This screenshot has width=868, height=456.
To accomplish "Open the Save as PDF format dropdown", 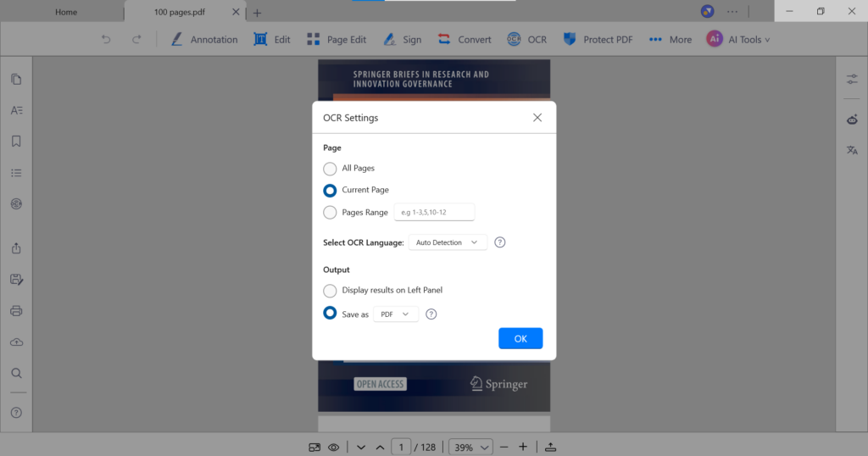I will [x=396, y=314].
